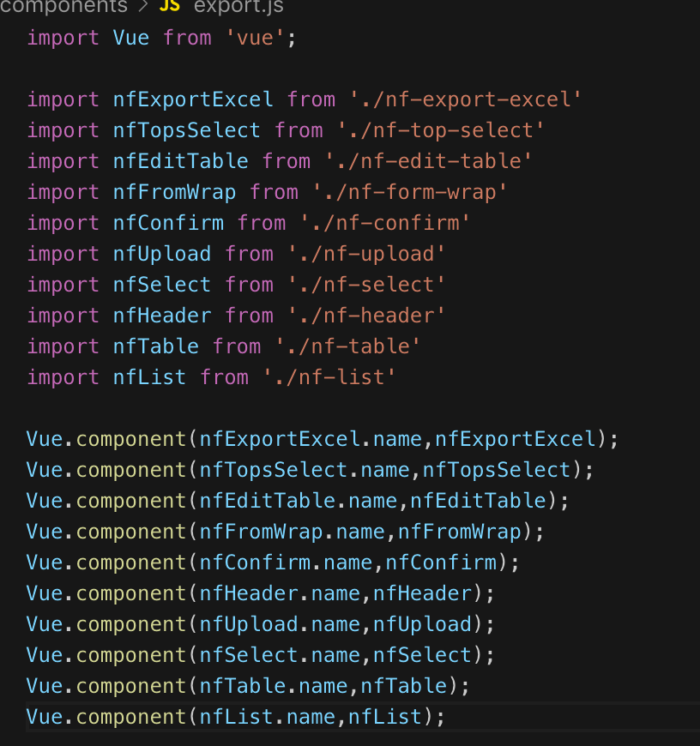Click the './nf-list' import path
The height and width of the screenshot is (746, 700).
(x=329, y=378)
